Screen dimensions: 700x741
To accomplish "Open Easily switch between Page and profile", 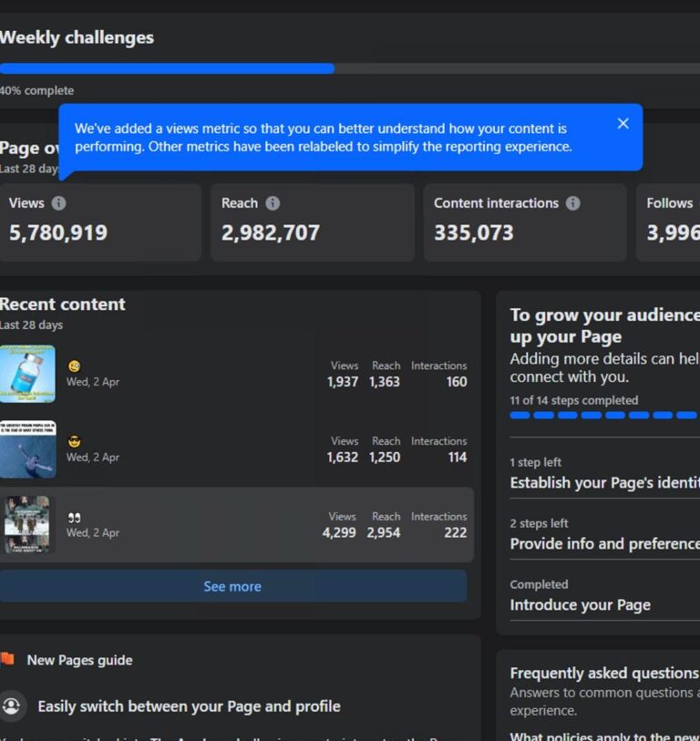I will [189, 706].
